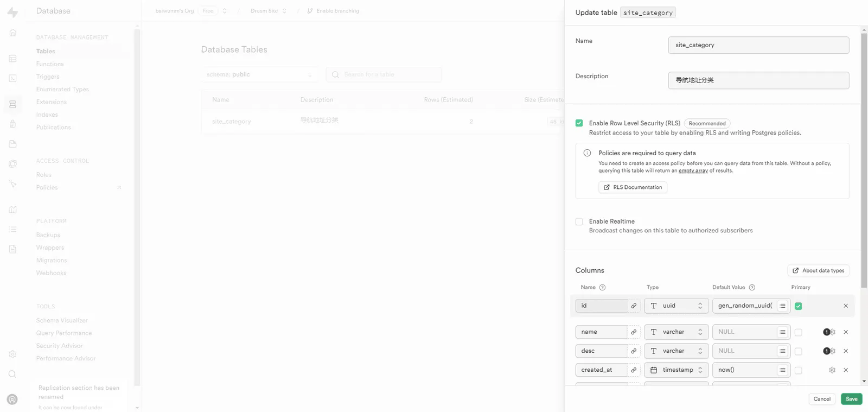The image size is (868, 412).
Task: Delete the desc column via X icon
Action: (x=846, y=351)
